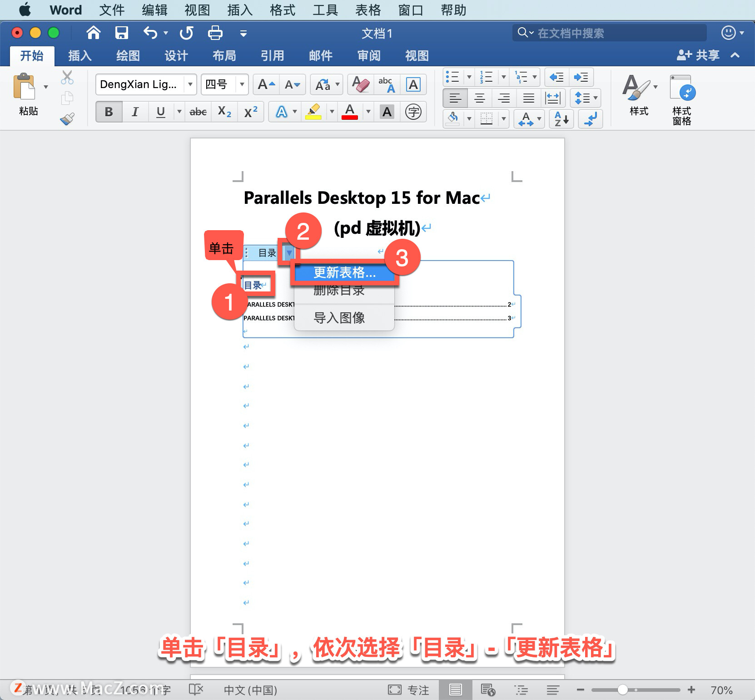
Task: Open the phonetic guide abc tool
Action: (x=387, y=84)
